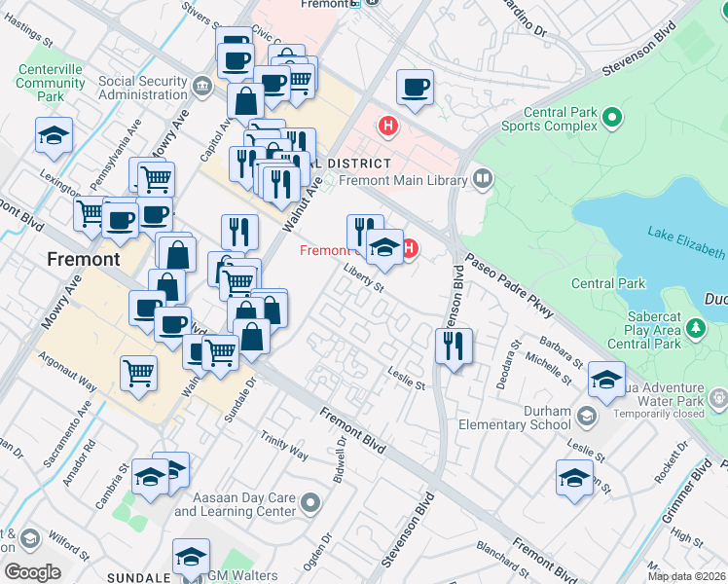728x584 pixels.
Task: Click the front school marker near Cambria St
Action: (151, 477)
